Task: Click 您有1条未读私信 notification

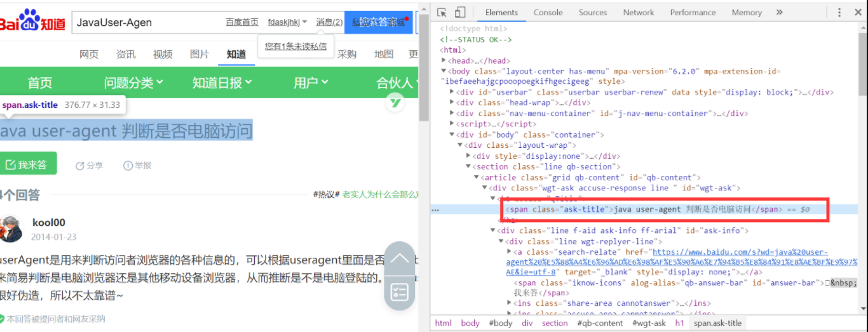Action: pos(295,46)
